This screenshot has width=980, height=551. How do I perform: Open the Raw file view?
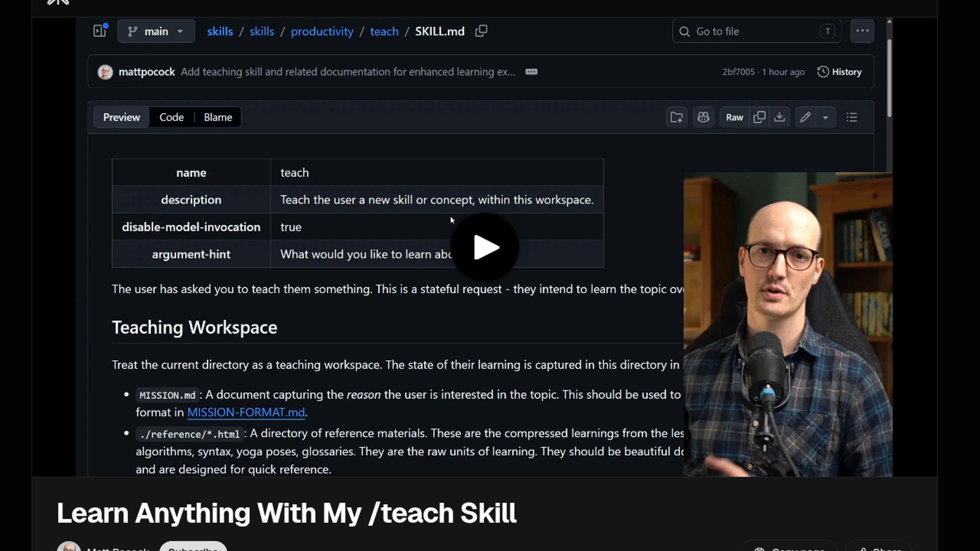(x=734, y=117)
